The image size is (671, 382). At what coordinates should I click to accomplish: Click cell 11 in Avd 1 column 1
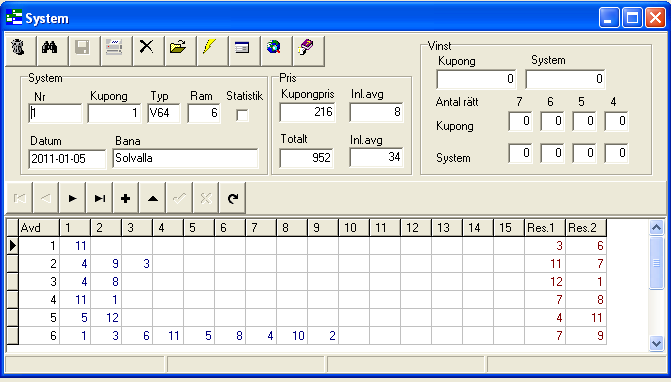(x=75, y=246)
